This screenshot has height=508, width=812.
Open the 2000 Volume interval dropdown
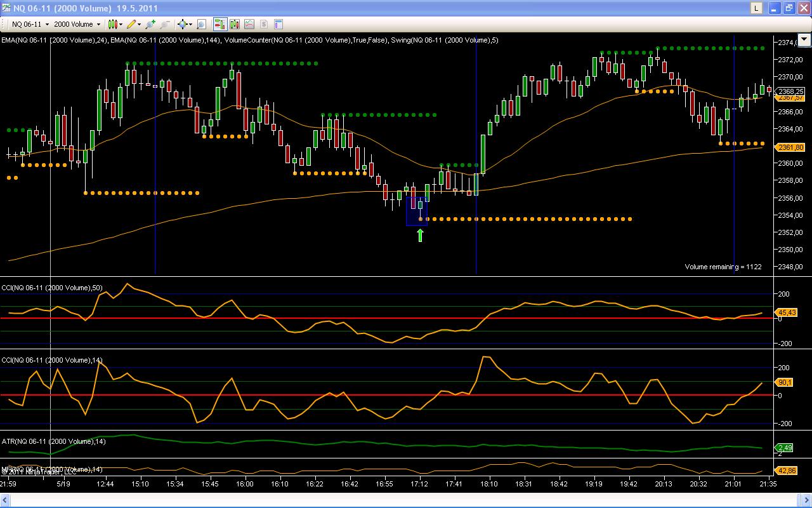pos(77,24)
